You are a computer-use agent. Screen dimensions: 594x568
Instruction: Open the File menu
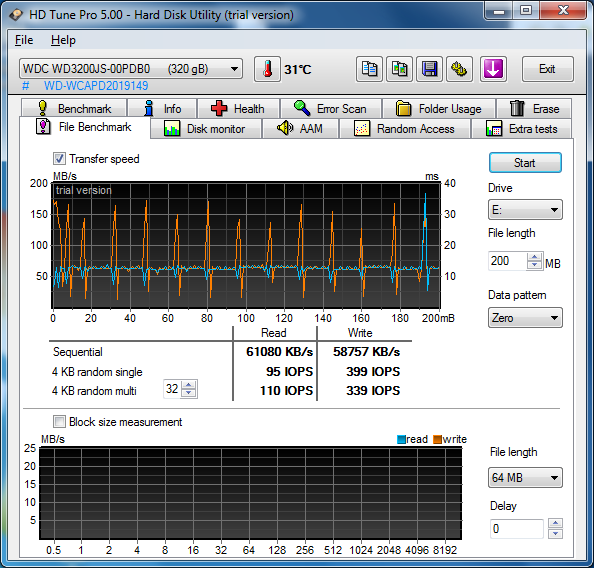point(24,40)
